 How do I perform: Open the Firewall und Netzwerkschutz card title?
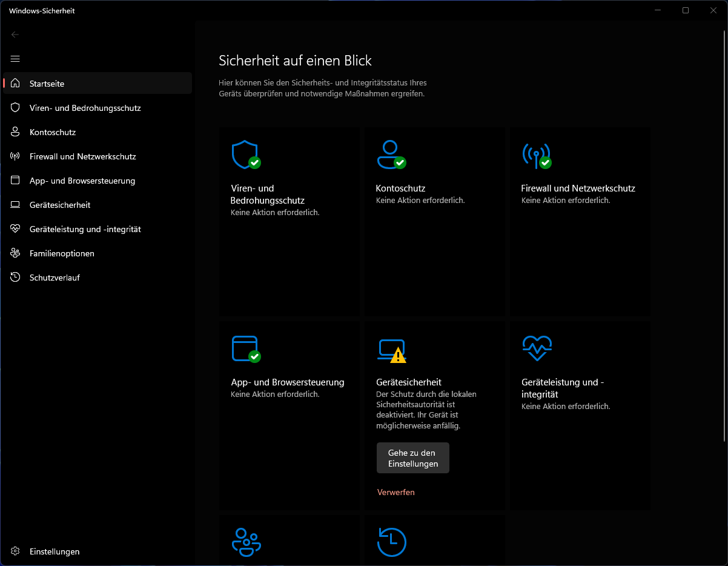coord(578,188)
